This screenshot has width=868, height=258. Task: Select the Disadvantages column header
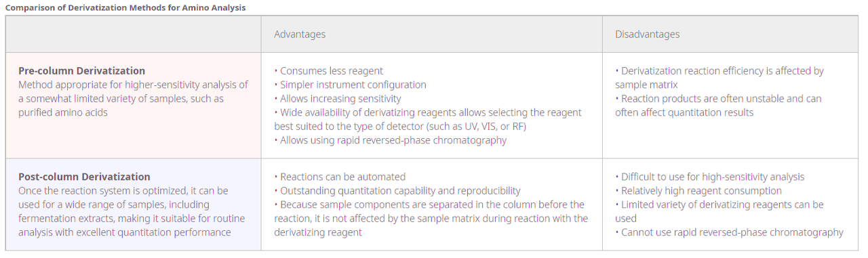[647, 34]
